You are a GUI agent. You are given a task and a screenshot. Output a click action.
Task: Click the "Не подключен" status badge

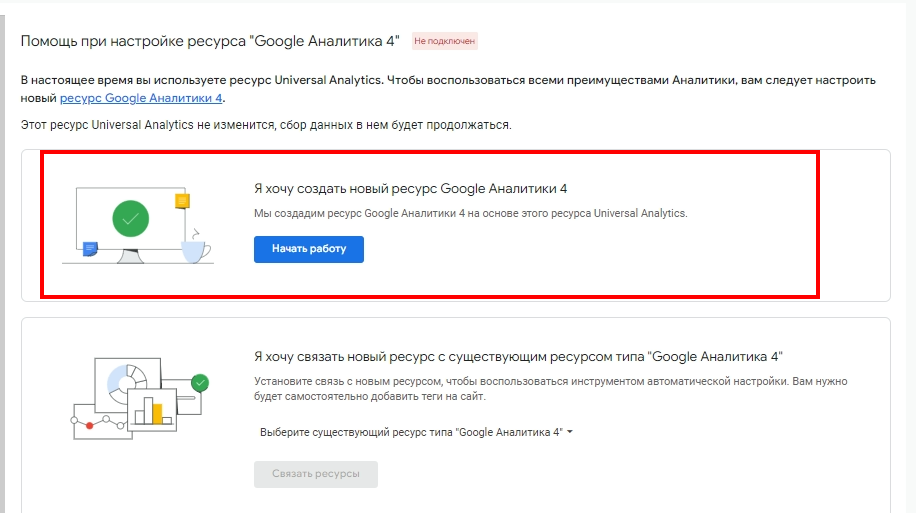coord(445,41)
